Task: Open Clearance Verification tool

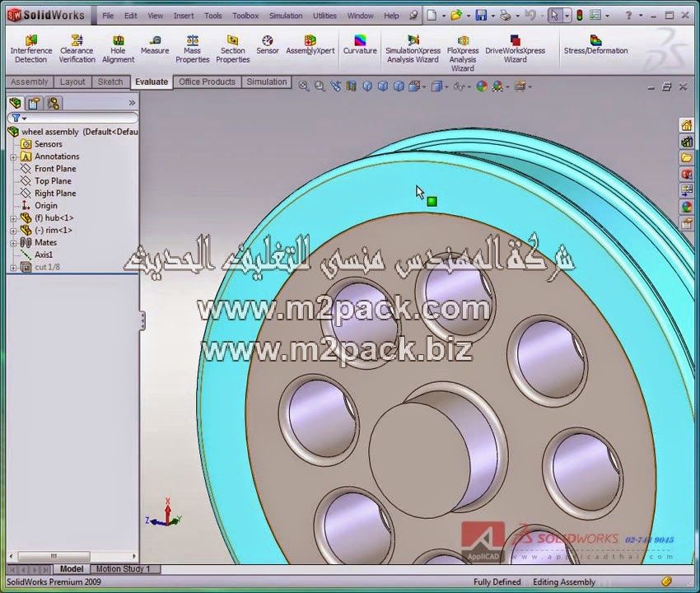Action: (77, 49)
